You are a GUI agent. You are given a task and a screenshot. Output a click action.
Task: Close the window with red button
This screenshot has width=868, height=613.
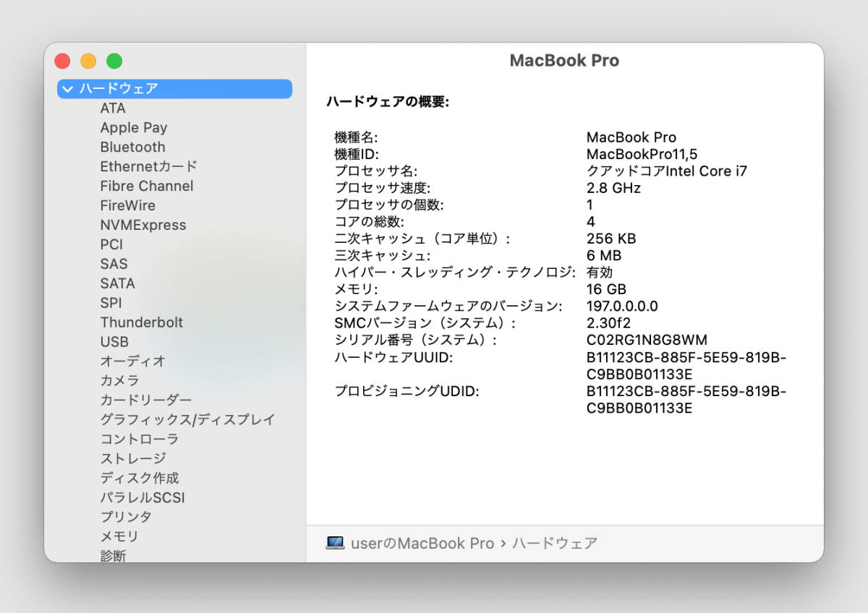[x=62, y=61]
